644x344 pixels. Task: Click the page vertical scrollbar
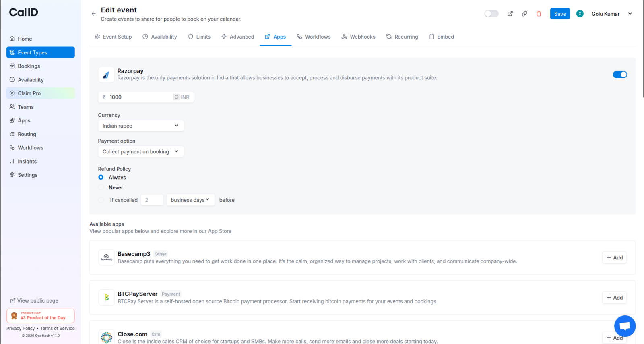point(643,49)
